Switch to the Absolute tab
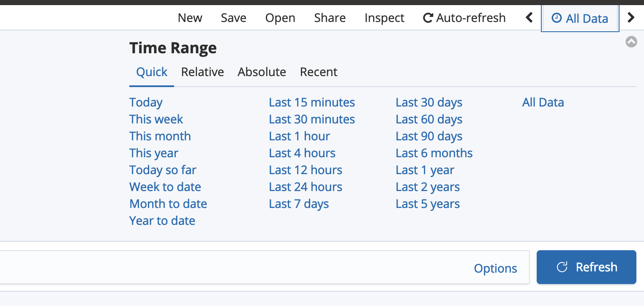 click(262, 72)
